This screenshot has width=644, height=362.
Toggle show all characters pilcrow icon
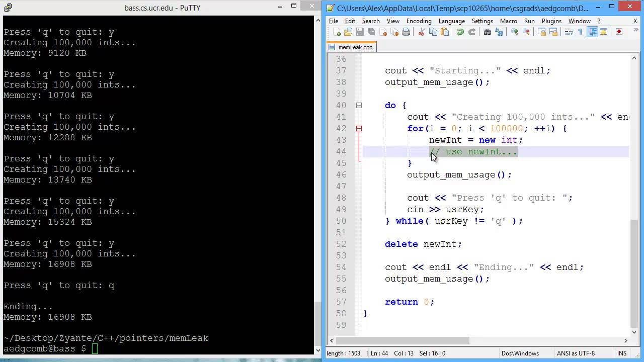pyautogui.click(x=580, y=32)
